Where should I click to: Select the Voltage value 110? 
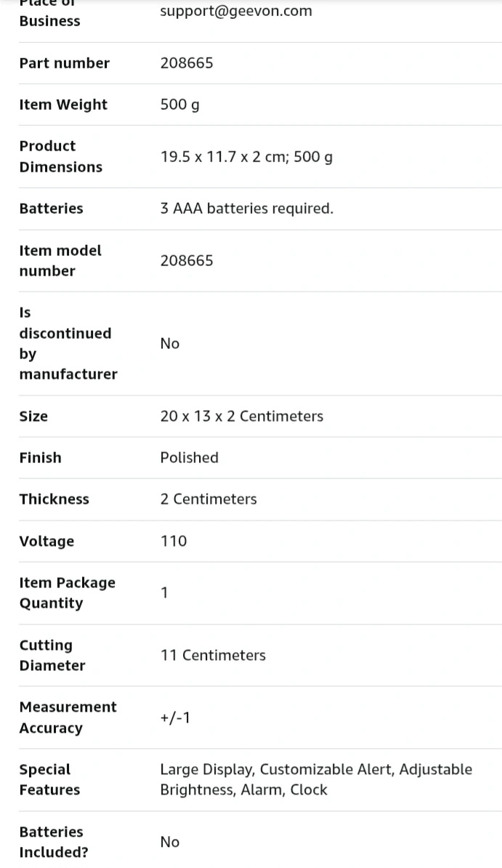173,542
